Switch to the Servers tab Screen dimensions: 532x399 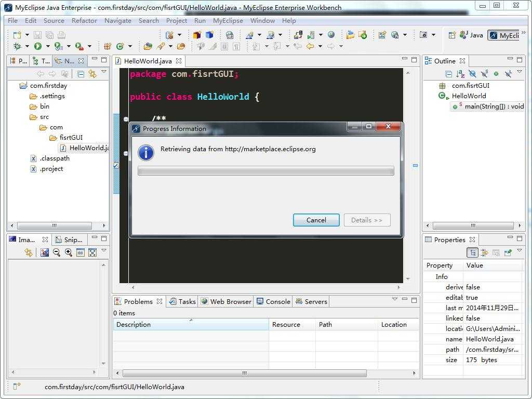click(311, 302)
